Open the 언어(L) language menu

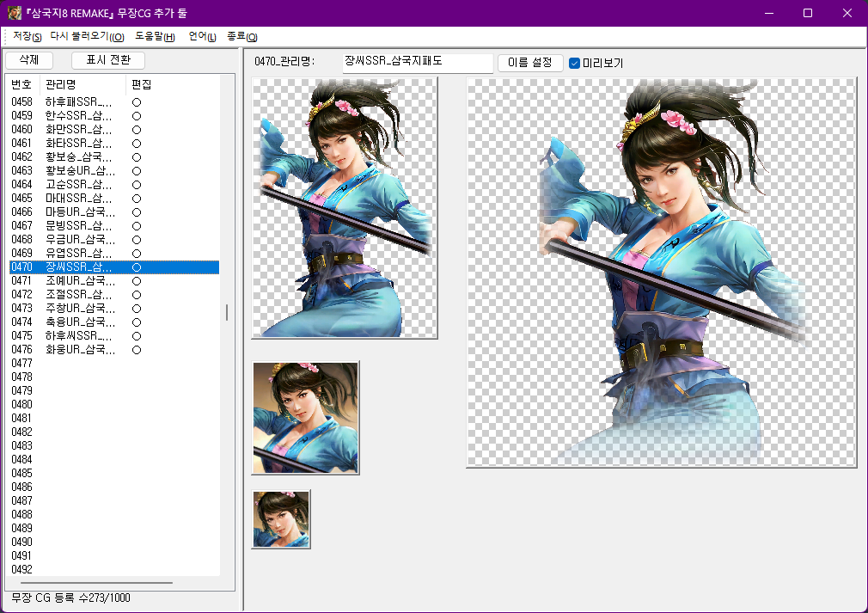pos(202,37)
